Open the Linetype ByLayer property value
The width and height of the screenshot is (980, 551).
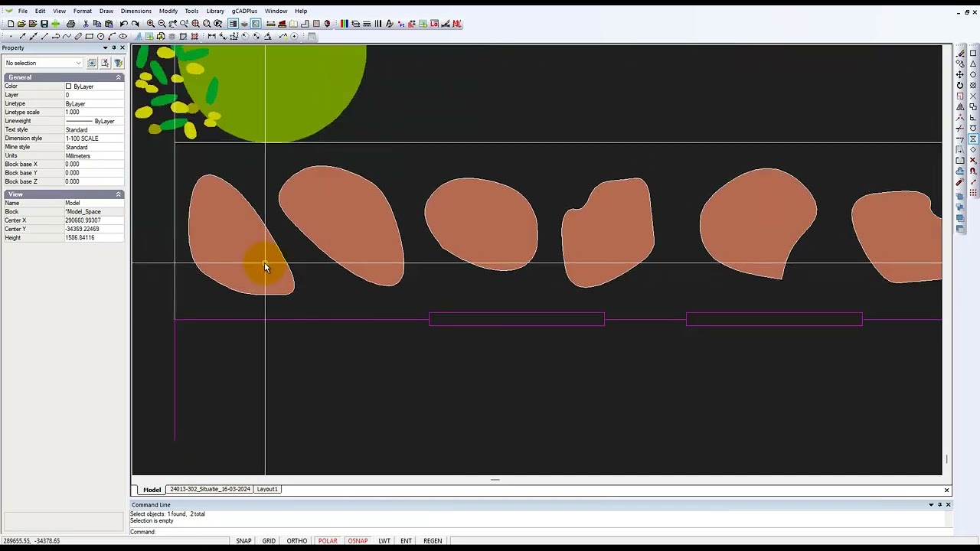[93, 103]
